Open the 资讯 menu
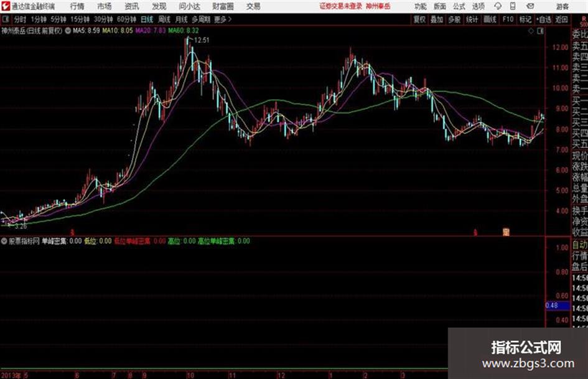The width and height of the screenshot is (588, 379). point(132,6)
